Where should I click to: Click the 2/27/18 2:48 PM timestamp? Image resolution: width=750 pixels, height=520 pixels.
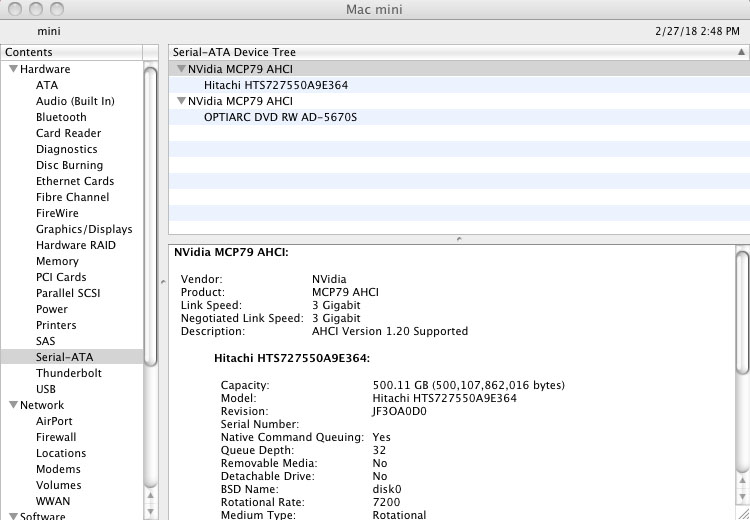coord(697,31)
